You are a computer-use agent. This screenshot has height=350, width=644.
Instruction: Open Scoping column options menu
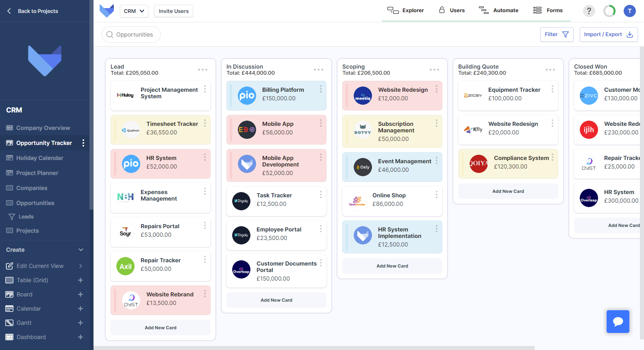coord(434,70)
